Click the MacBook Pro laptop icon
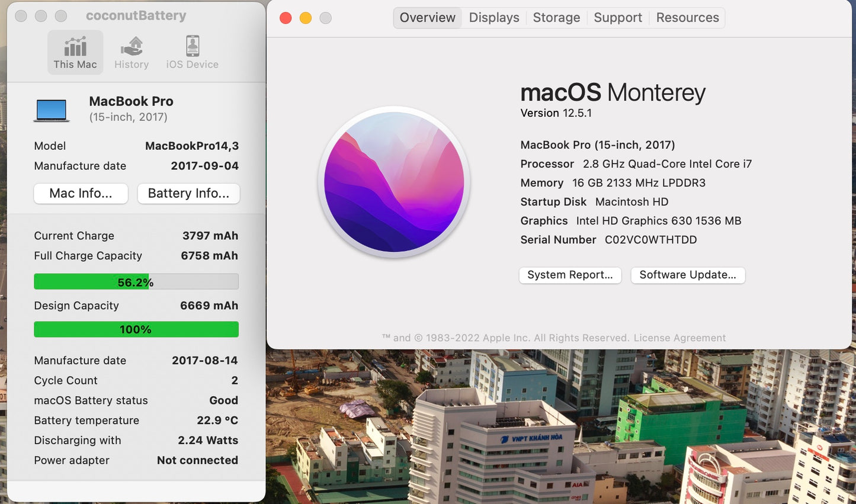The image size is (856, 504). (52, 110)
